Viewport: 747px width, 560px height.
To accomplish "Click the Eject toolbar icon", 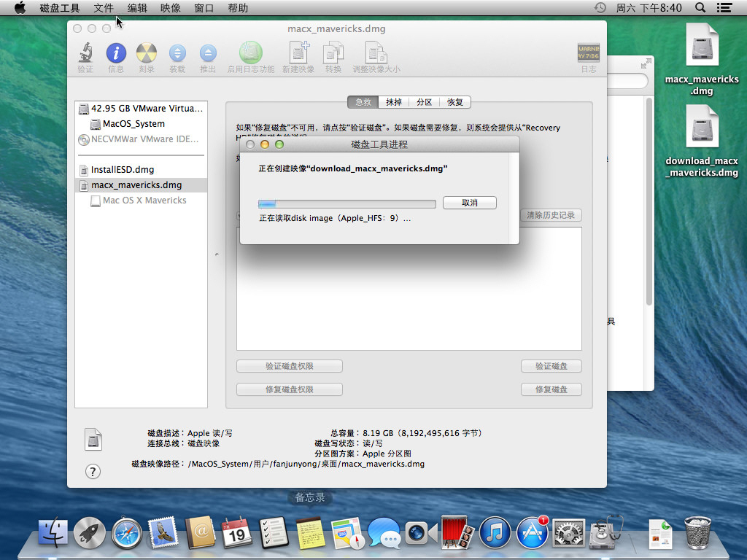I will tap(208, 52).
